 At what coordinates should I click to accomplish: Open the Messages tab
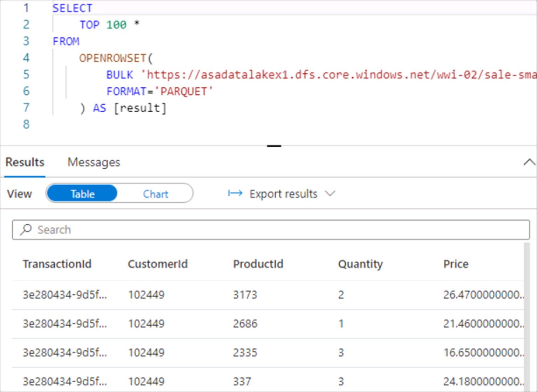[x=94, y=162]
